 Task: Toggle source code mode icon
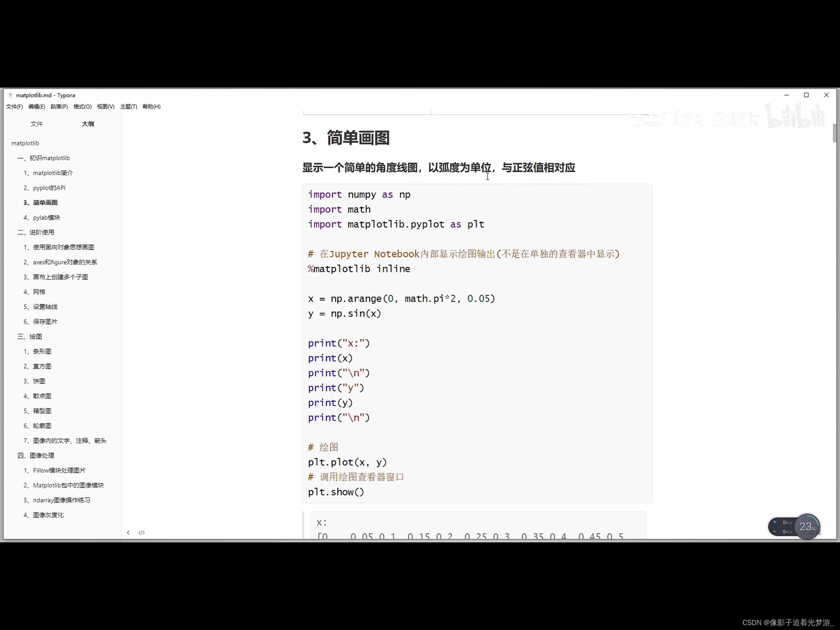click(142, 533)
